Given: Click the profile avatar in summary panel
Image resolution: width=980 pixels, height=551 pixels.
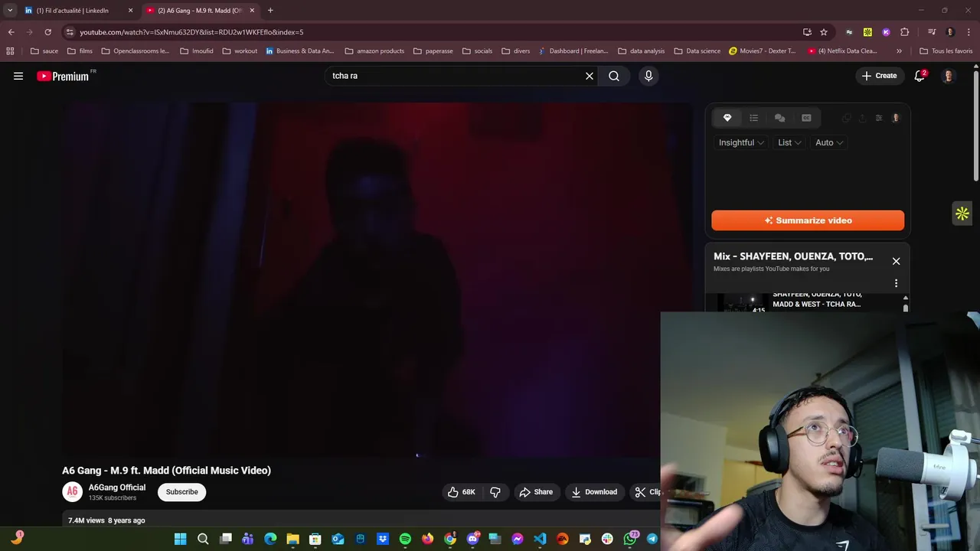Looking at the screenshot, I should [896, 118].
